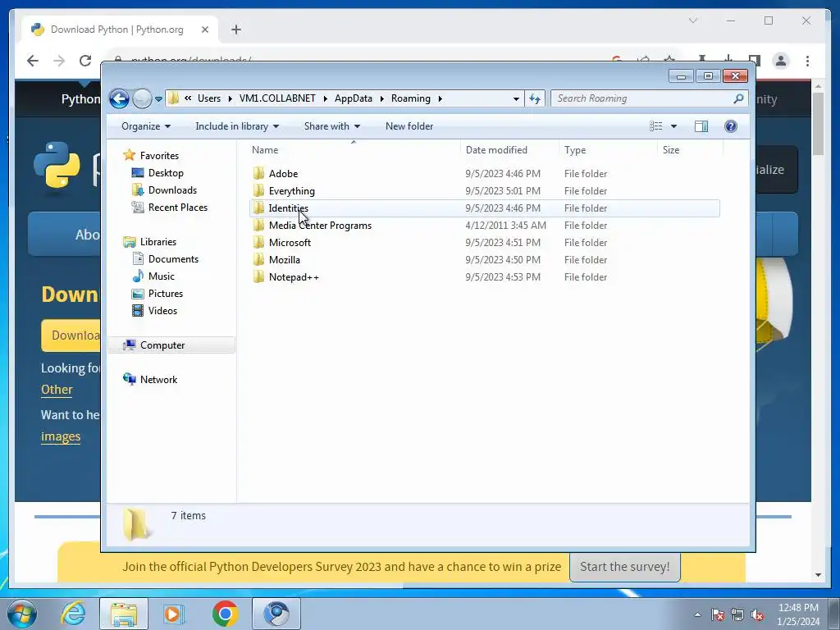The height and width of the screenshot is (630, 840).
Task: Select the Notepad++ folder icon
Action: [x=258, y=276]
